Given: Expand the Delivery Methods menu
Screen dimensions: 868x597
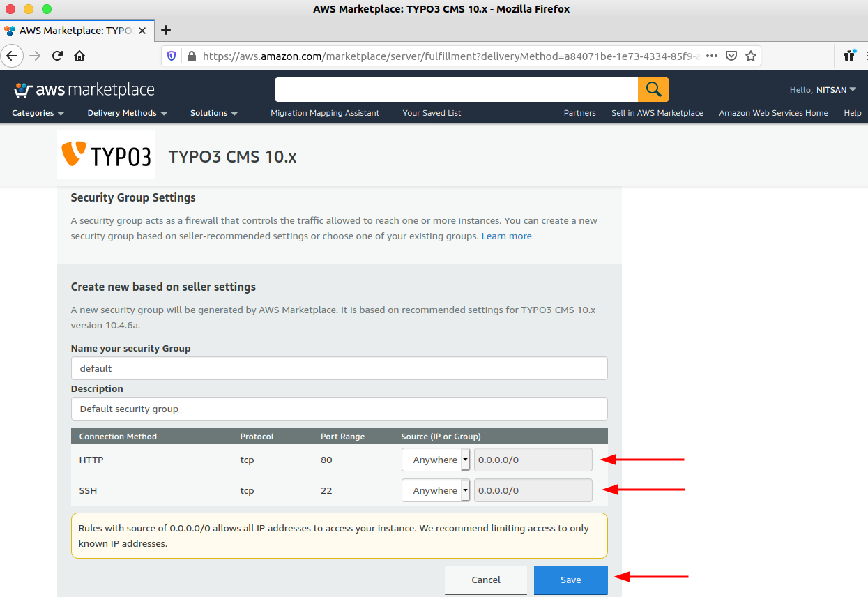Looking at the screenshot, I should (x=128, y=113).
